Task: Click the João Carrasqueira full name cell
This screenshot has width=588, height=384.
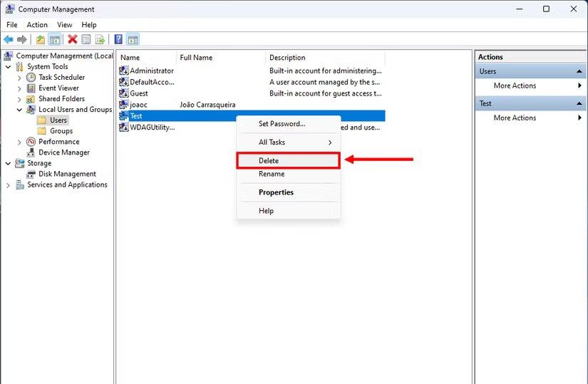Action: click(x=207, y=105)
